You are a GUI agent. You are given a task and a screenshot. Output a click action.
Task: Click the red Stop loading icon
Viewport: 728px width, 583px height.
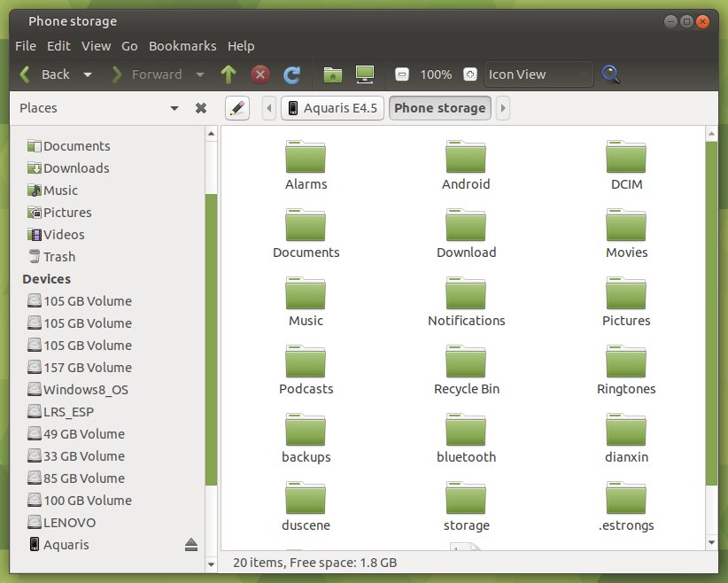click(x=259, y=74)
